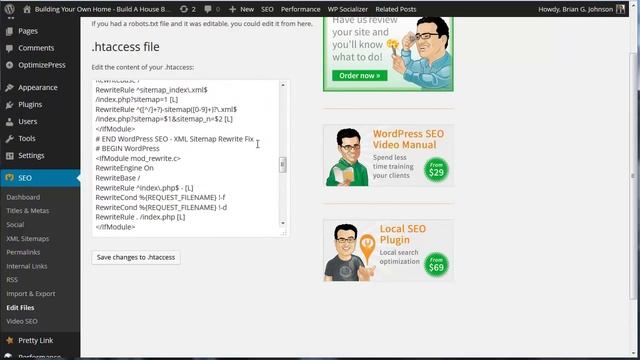Click textarea scroll down arrow

(x=283, y=223)
